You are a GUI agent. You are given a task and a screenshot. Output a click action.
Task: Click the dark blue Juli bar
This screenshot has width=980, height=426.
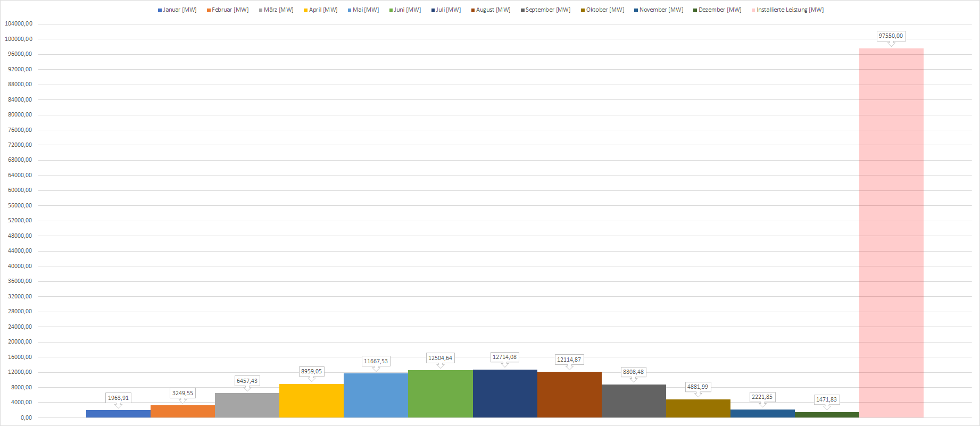[x=505, y=394]
